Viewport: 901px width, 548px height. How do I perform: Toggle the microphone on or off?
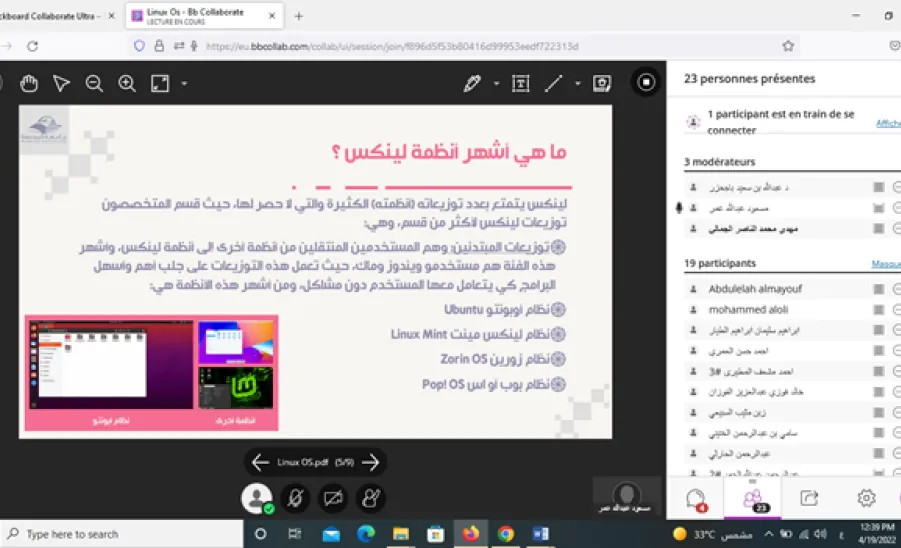(295, 498)
